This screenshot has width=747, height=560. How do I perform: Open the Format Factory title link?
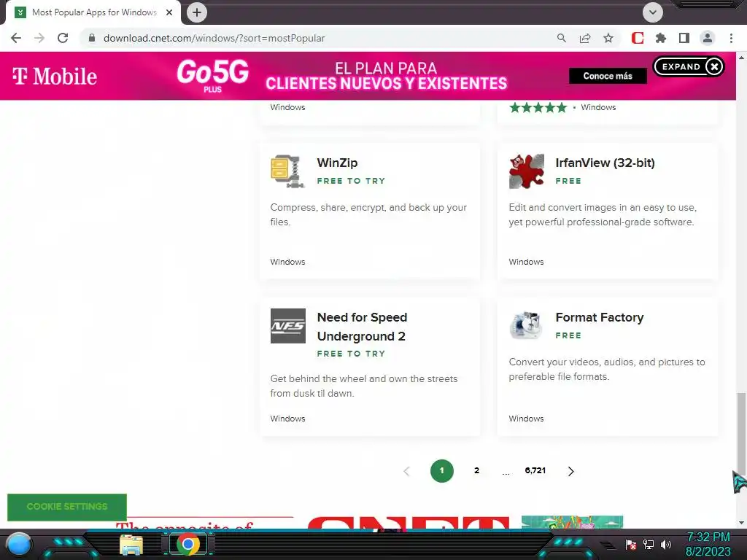(x=600, y=318)
